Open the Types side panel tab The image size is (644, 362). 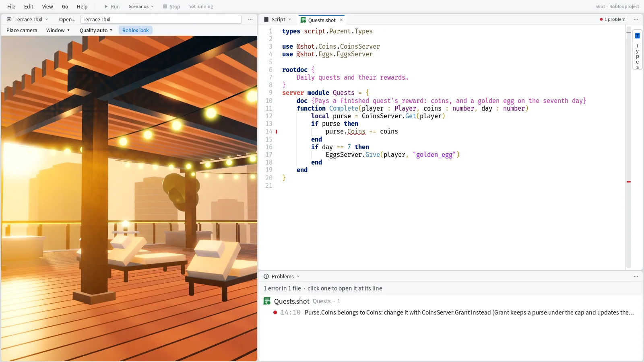(x=637, y=50)
